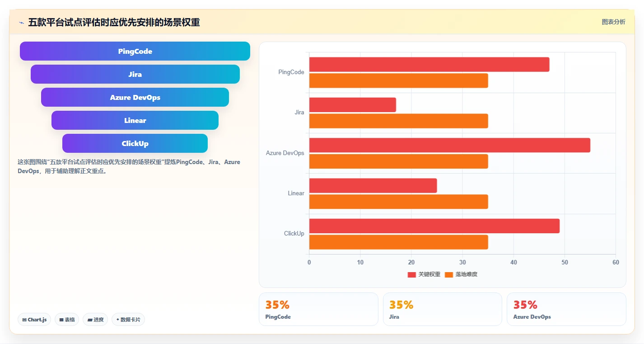Click the 进度 tag chip
The image size is (644, 344).
(x=95, y=320)
